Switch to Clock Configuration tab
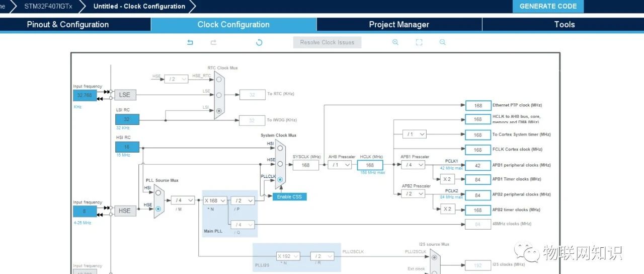This screenshot has width=644, height=274. tap(233, 24)
